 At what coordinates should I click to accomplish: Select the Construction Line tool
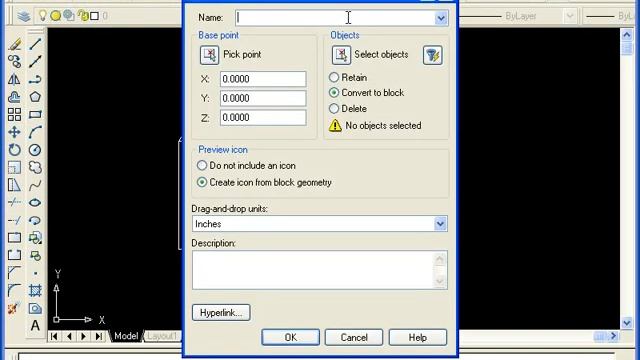(35, 62)
